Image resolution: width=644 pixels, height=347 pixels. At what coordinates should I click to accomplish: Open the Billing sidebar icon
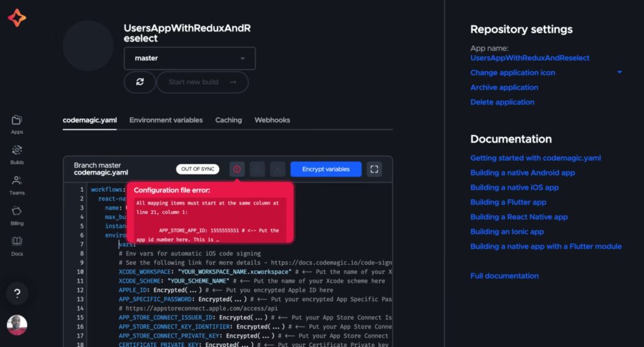(x=17, y=214)
